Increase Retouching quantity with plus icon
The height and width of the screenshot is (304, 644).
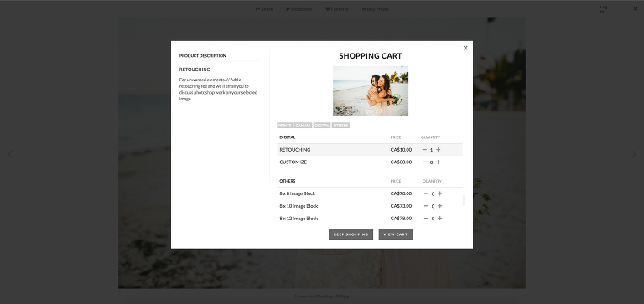439,150
